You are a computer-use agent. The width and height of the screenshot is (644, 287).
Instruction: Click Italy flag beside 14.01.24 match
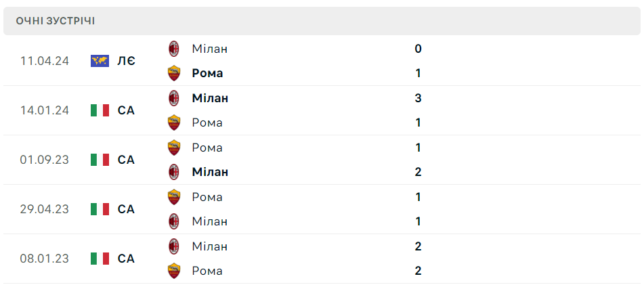(100, 110)
